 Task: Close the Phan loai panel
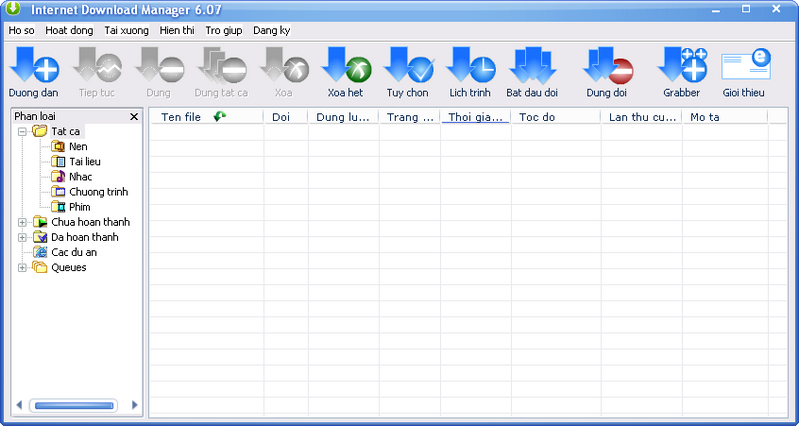click(x=134, y=117)
